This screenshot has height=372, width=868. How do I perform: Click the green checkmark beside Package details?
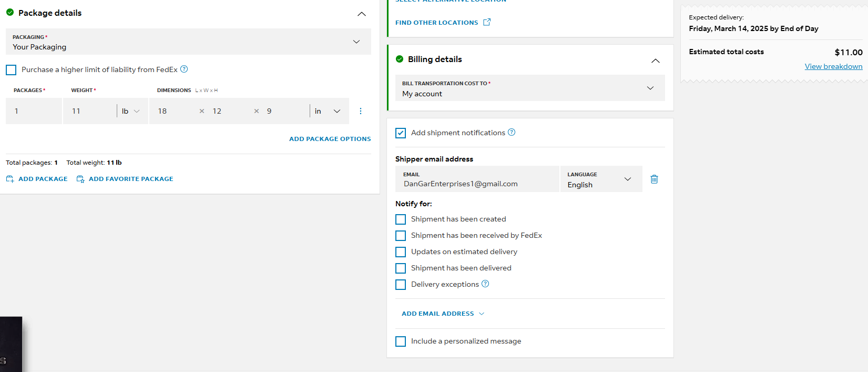click(10, 12)
